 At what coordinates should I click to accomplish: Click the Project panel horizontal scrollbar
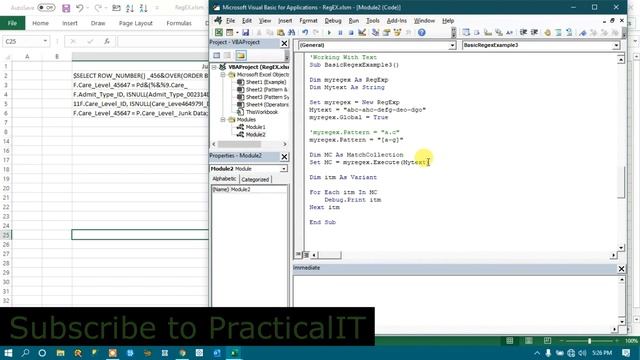click(x=239, y=144)
